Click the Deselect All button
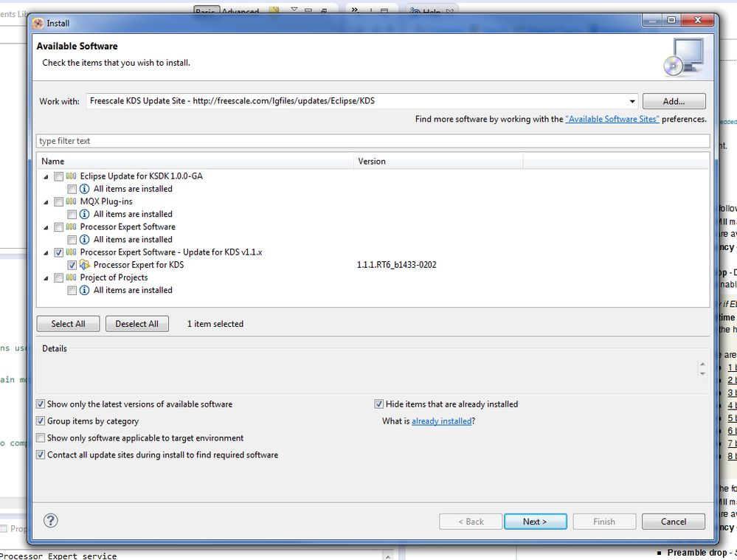Screen dimensions: 737x560 [136, 323]
